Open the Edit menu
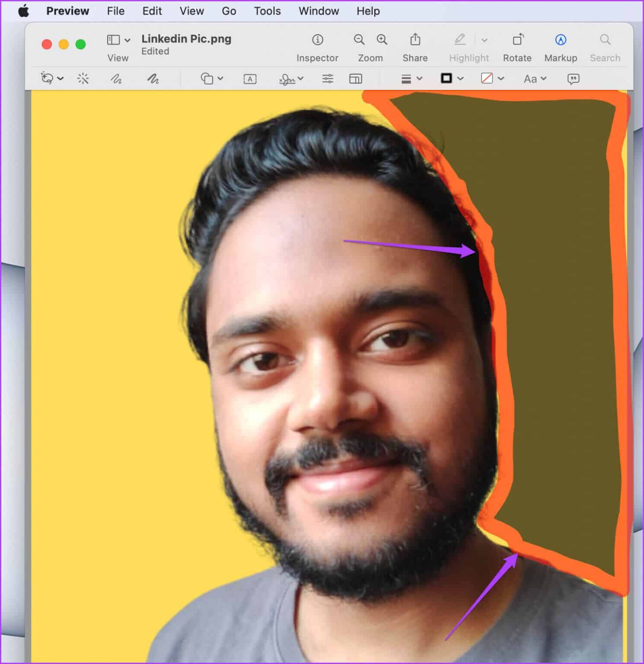This screenshot has width=644, height=664. pyautogui.click(x=152, y=11)
